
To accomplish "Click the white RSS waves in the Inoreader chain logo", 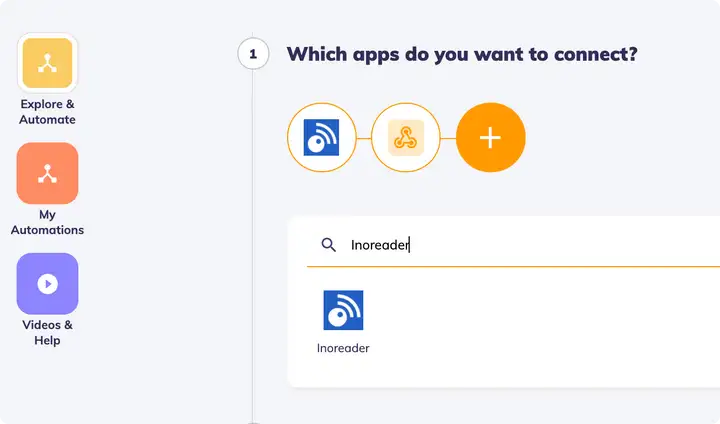I will [x=327, y=133].
